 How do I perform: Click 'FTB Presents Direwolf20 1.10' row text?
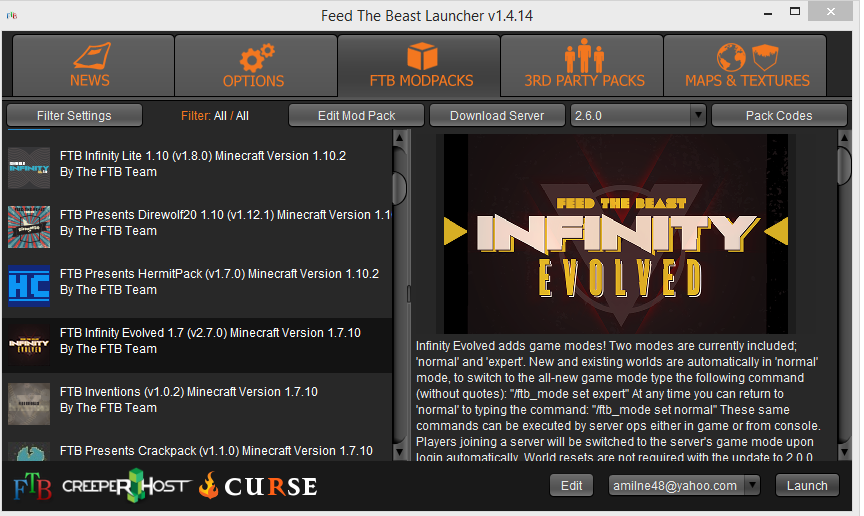pyautogui.click(x=225, y=215)
